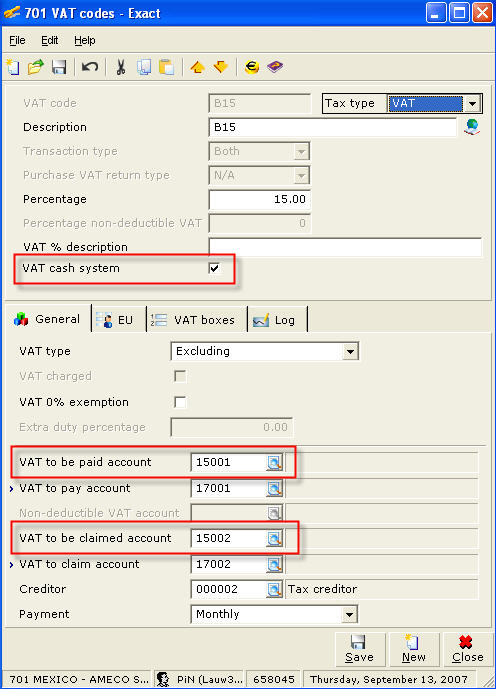This screenshot has height=689, width=496.
Task: Click the globe icon beside Description
Action: tap(472, 127)
